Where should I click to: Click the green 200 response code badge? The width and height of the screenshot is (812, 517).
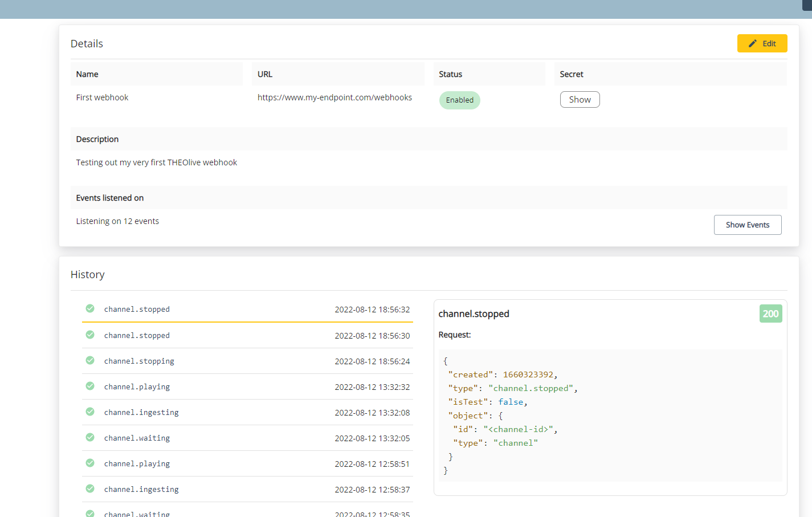coord(770,314)
